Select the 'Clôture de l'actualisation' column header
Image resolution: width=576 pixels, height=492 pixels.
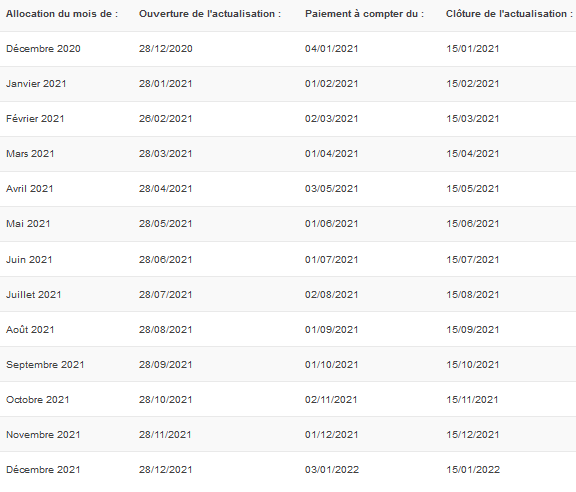pos(509,14)
